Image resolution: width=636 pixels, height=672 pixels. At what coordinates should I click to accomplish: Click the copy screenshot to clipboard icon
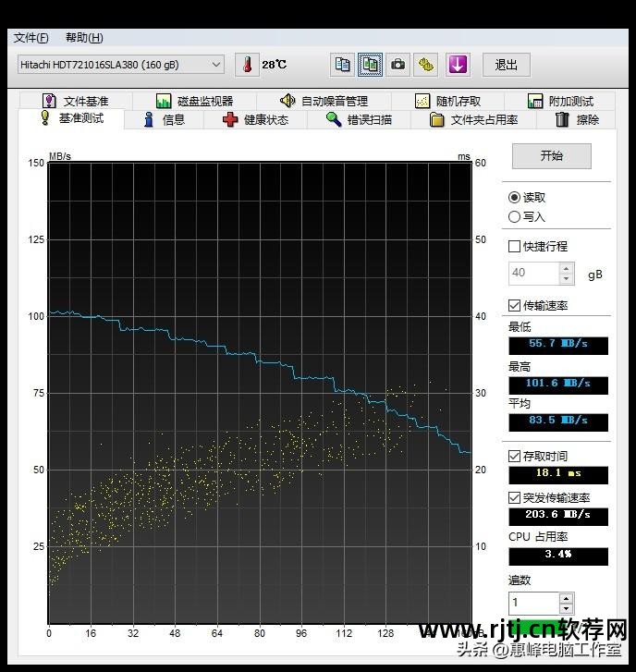click(x=370, y=65)
